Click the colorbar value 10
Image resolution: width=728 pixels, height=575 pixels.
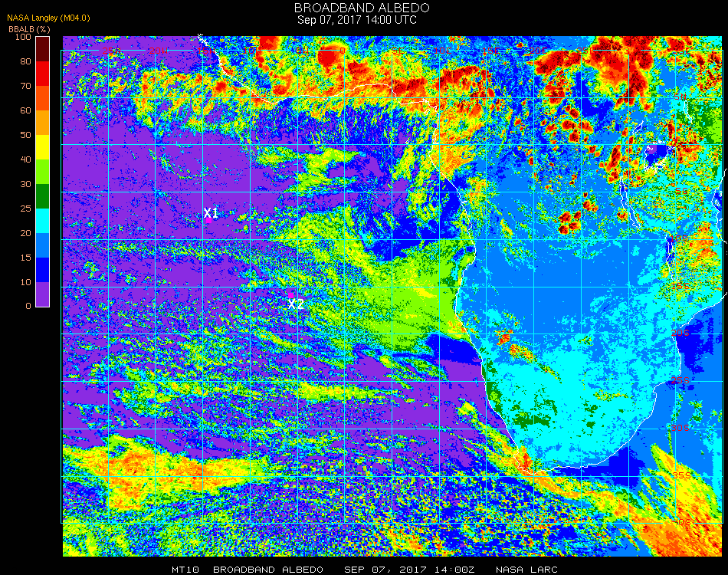click(x=25, y=282)
